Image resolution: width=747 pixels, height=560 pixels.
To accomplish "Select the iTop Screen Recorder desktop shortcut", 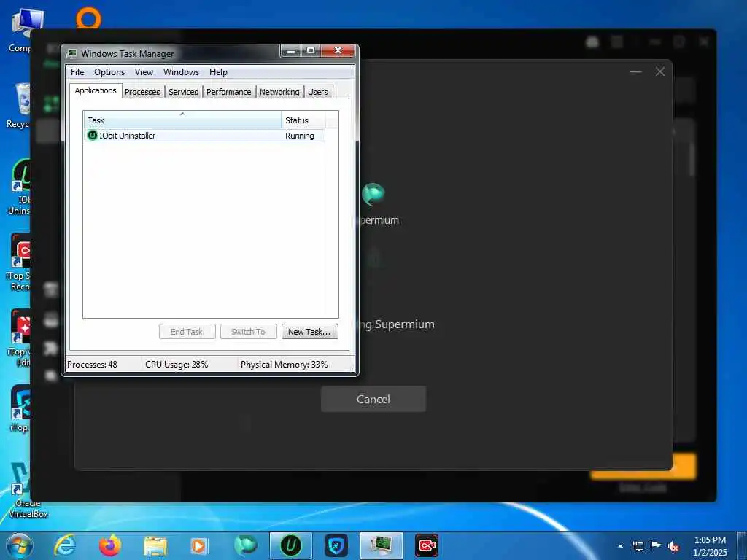I will 19,262.
